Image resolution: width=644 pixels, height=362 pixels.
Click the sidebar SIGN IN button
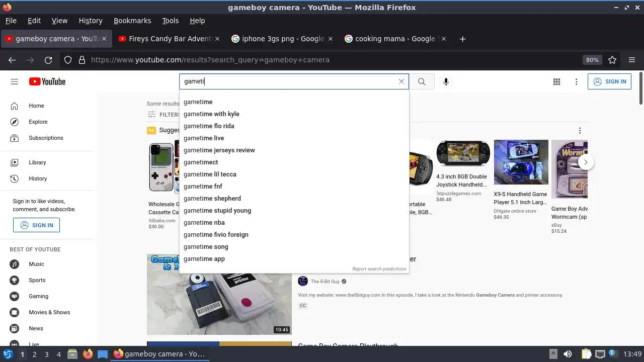coord(36,225)
